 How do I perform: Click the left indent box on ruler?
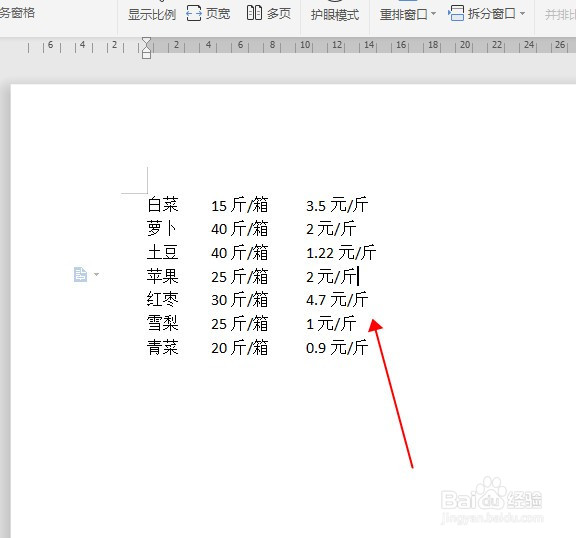[x=146, y=55]
